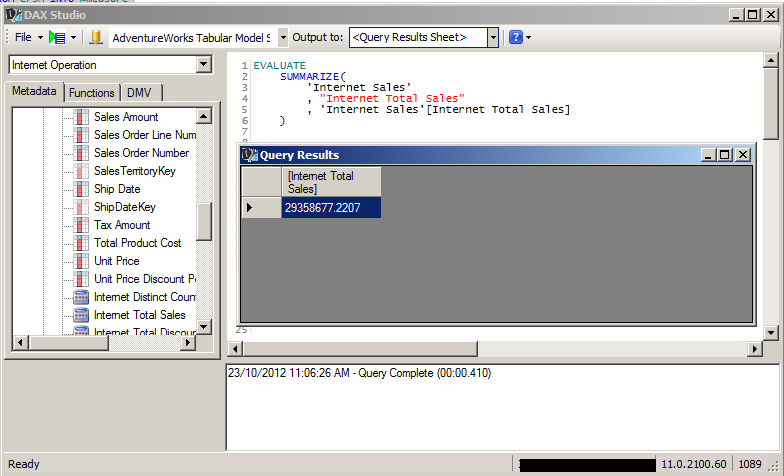This screenshot has width=784, height=476.
Task: Click the metadata tree scroll up arrow
Action: (204, 116)
